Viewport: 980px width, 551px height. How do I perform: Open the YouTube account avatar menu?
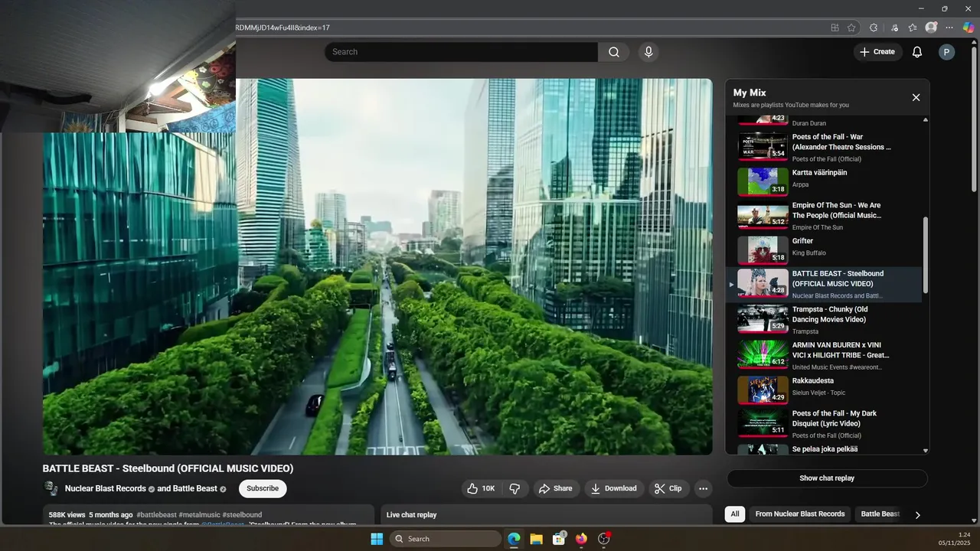pyautogui.click(x=947, y=52)
